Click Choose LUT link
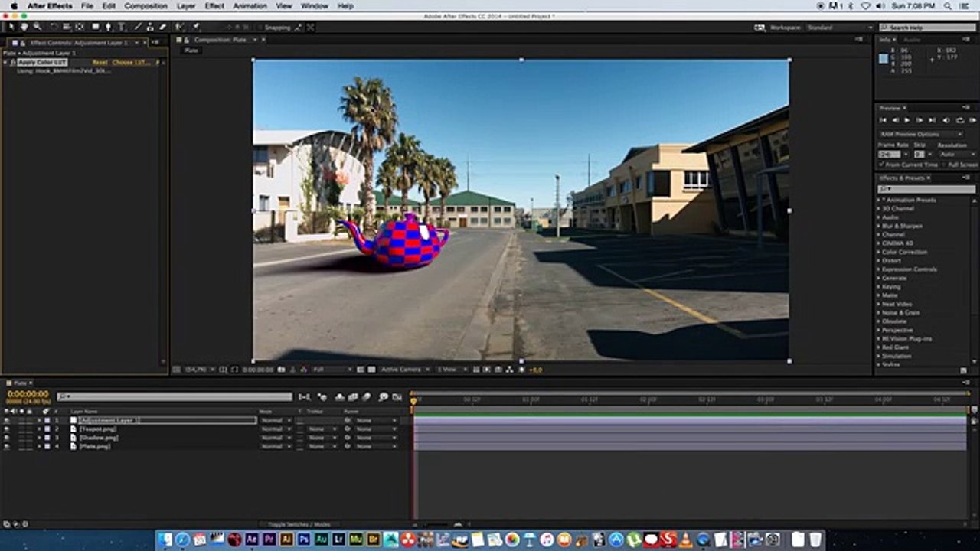 131,62
